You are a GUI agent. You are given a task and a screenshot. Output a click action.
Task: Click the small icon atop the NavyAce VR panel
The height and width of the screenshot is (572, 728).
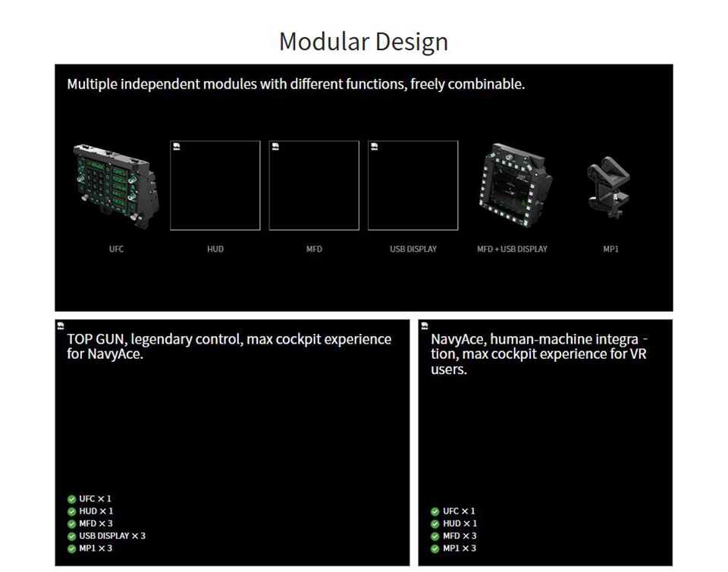pyautogui.click(x=424, y=325)
